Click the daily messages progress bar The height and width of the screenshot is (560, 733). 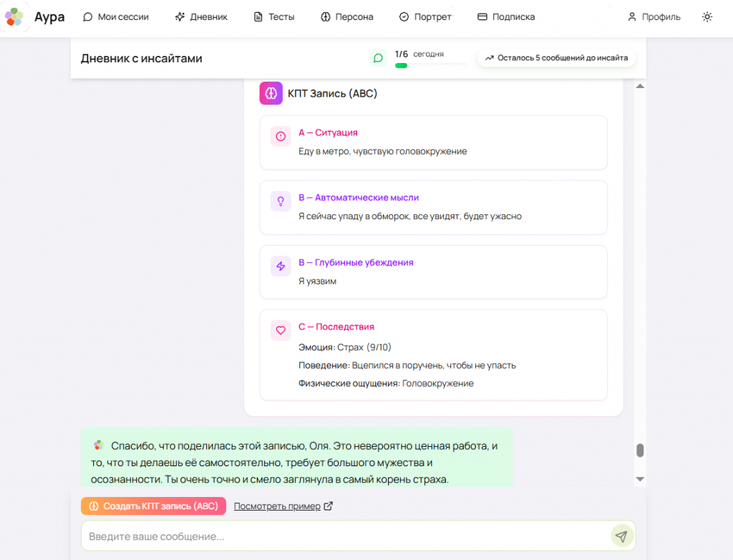point(430,65)
